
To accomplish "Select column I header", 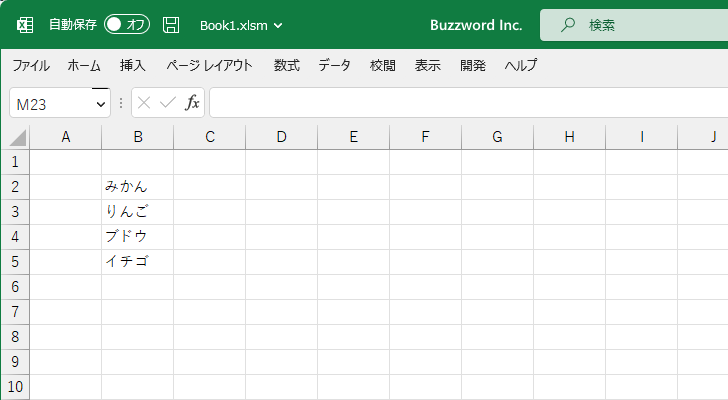I will click(x=641, y=137).
